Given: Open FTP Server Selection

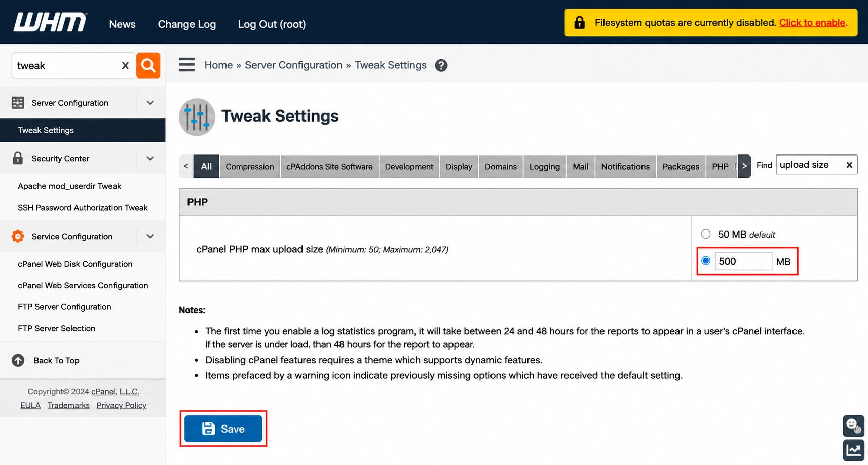Looking at the screenshot, I should coord(56,328).
